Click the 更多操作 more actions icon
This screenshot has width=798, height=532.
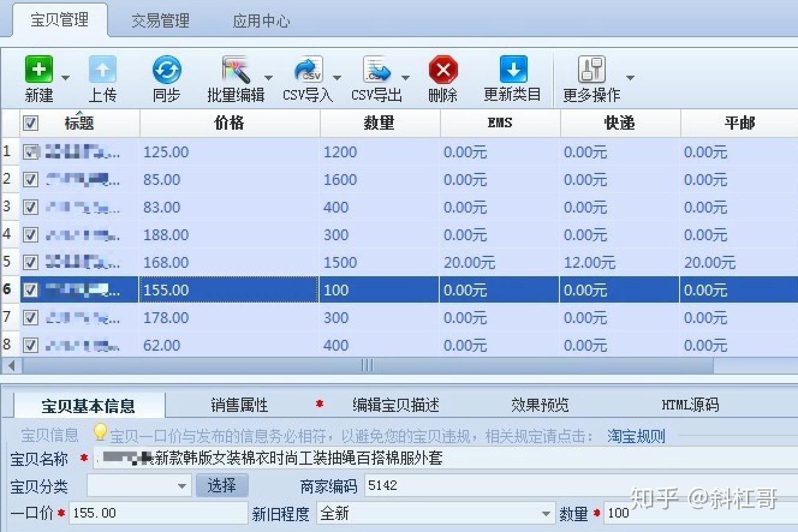[x=592, y=70]
